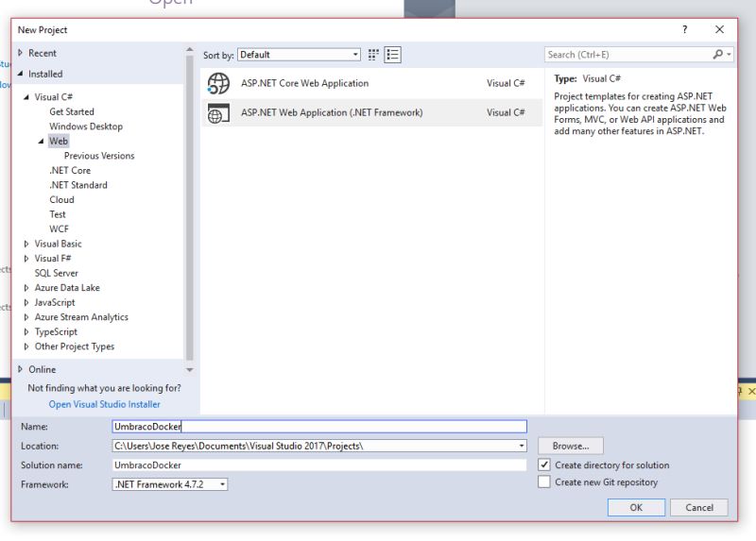The width and height of the screenshot is (756, 541).
Task: Collapse the Web tree node
Action: coord(41,142)
